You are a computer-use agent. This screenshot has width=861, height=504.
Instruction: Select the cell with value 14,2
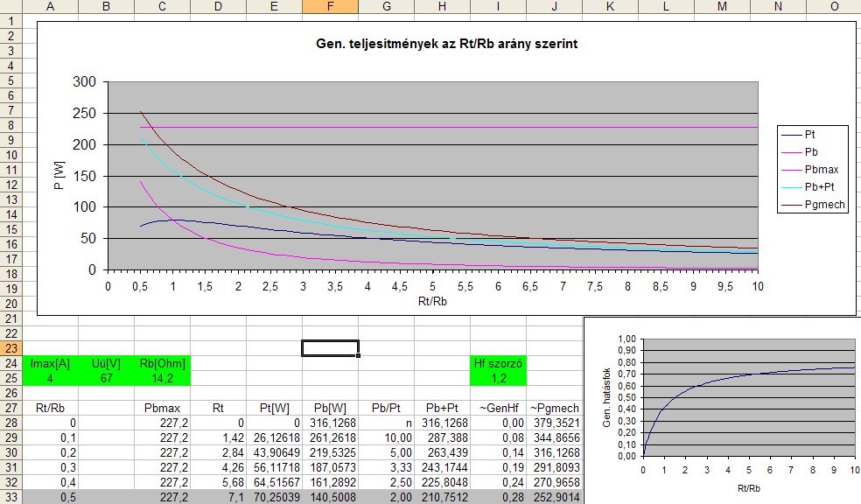pyautogui.click(x=163, y=378)
